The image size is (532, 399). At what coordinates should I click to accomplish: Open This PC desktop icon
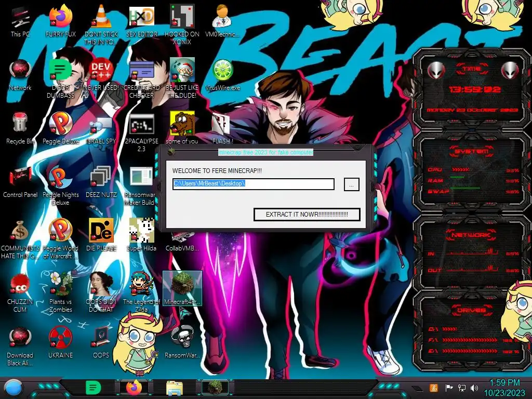coord(20,21)
